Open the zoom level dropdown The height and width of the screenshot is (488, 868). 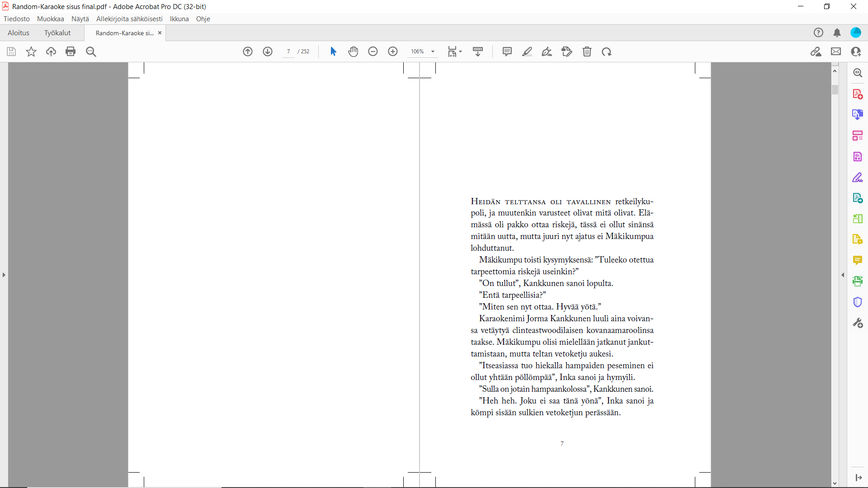coord(433,52)
